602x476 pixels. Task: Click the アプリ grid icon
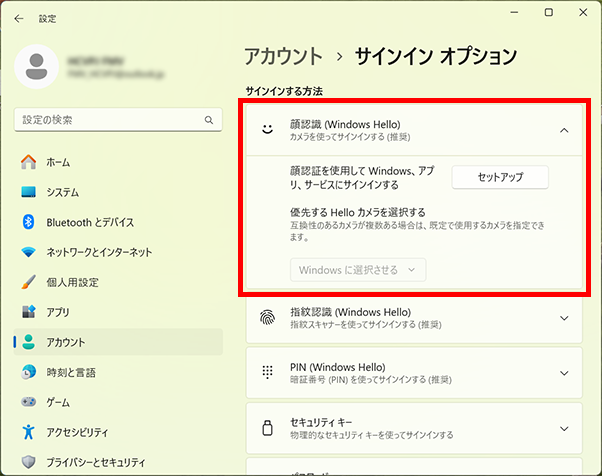(29, 312)
